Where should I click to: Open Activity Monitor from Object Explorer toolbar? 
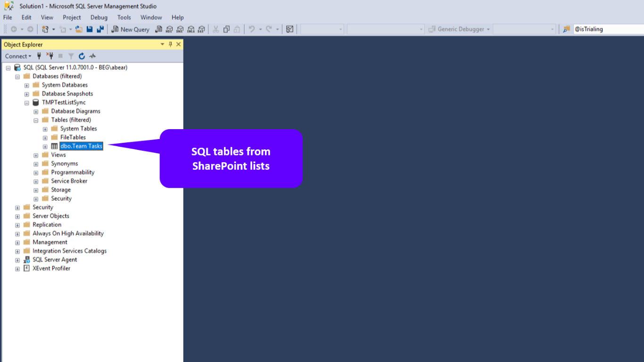click(x=92, y=56)
